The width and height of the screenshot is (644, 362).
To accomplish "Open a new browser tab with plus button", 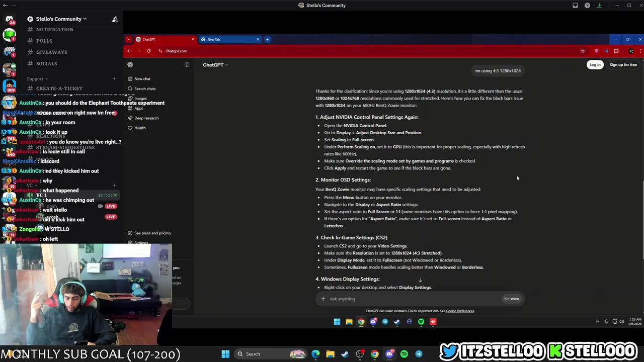I will pyautogui.click(x=268, y=39).
